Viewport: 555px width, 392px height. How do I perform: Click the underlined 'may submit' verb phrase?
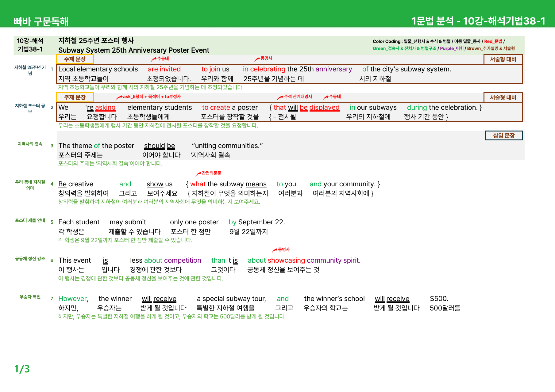(x=128, y=222)
